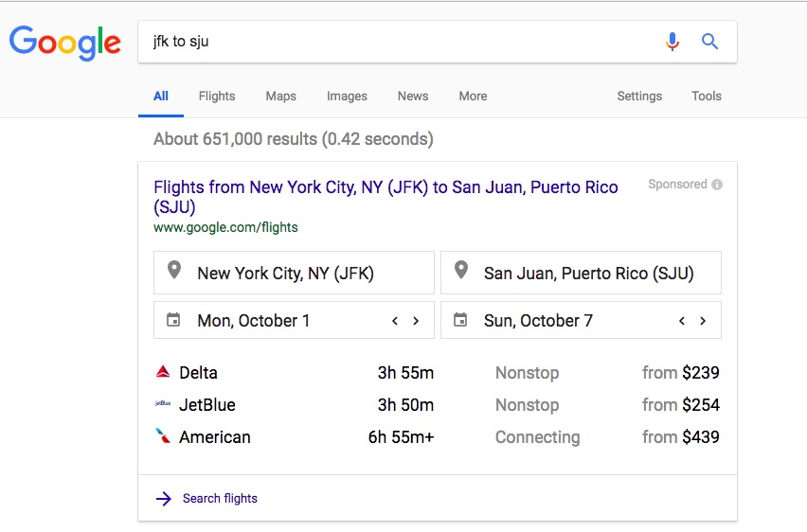The image size is (807, 532).
Task: Open the More search options menu
Action: (473, 96)
